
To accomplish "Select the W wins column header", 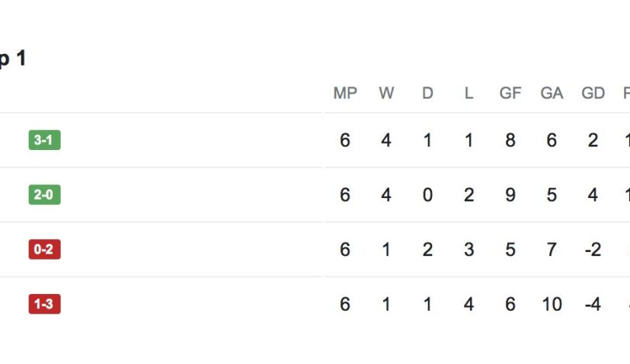I will pyautogui.click(x=386, y=93).
